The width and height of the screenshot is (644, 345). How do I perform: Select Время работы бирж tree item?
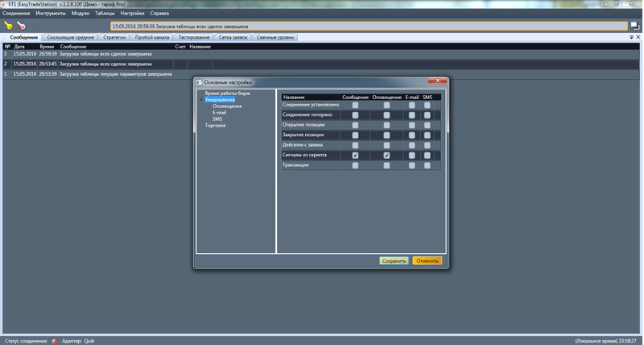pyautogui.click(x=228, y=94)
